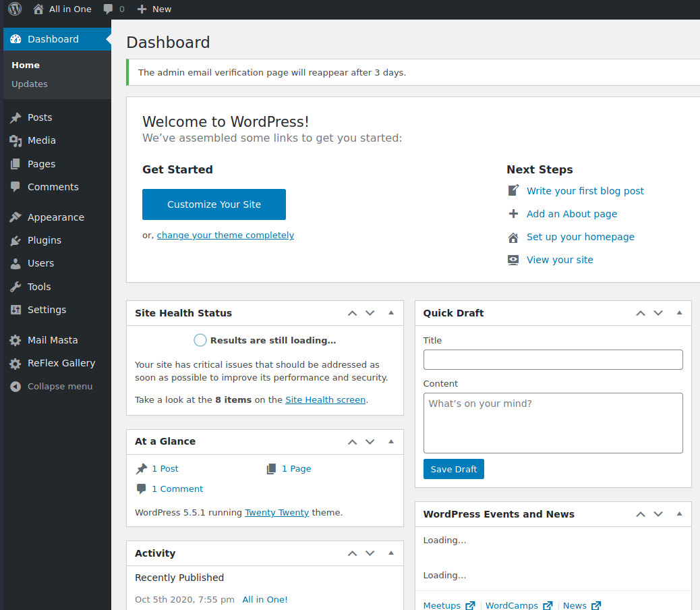
Task: Select the Tools icon in the sidebar
Action: pos(16,286)
